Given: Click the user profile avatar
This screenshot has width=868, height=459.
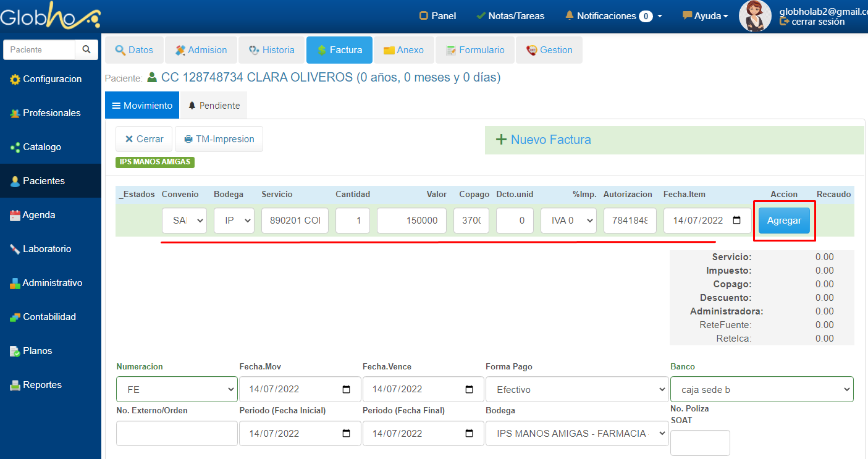Looking at the screenshot, I should tap(755, 16).
